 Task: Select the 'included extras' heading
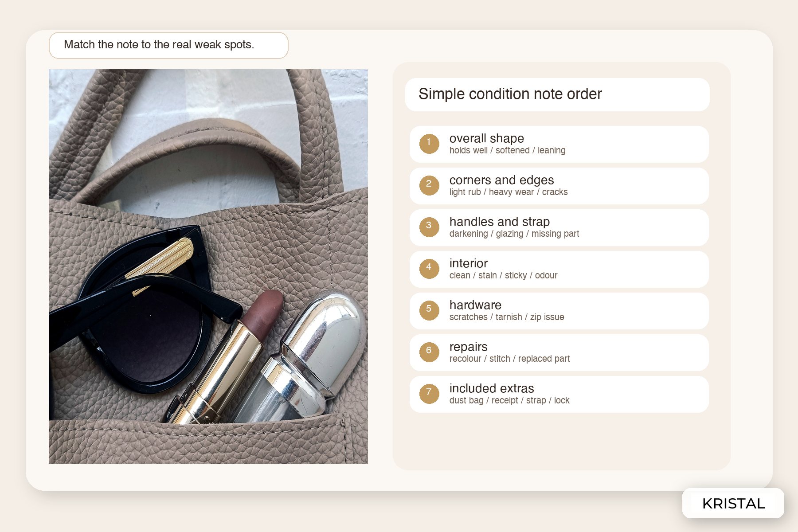tap(491, 388)
